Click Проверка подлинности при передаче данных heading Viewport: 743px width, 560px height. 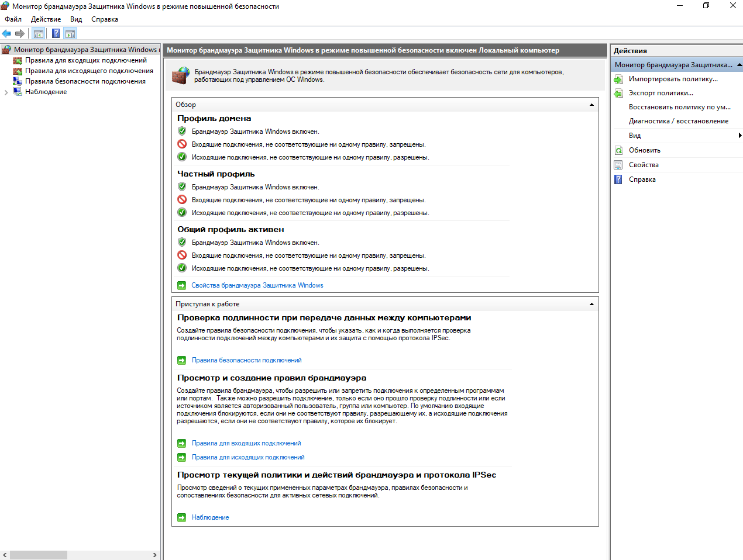coord(324,317)
